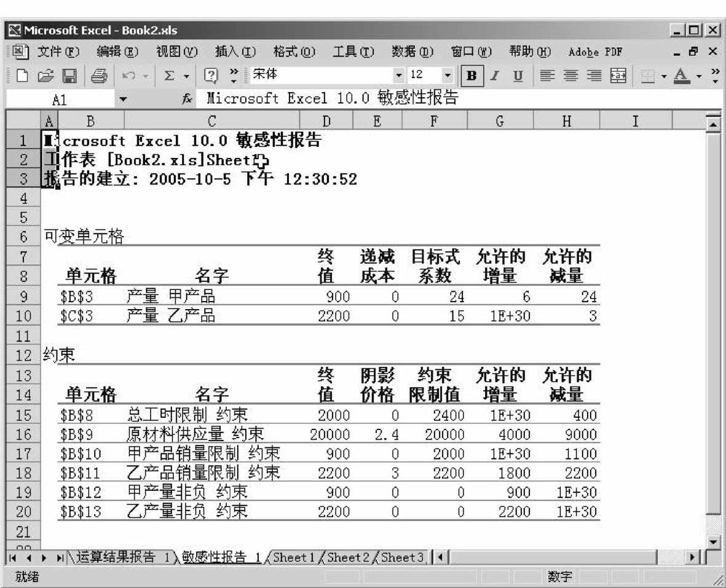Open the 窗口 menu
The width and height of the screenshot is (726, 588).
472,52
